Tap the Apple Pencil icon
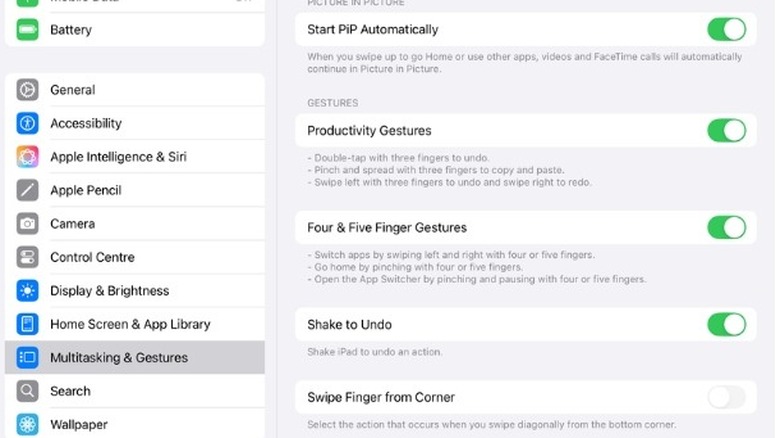Viewport: 780px width, 438px height. pos(28,191)
